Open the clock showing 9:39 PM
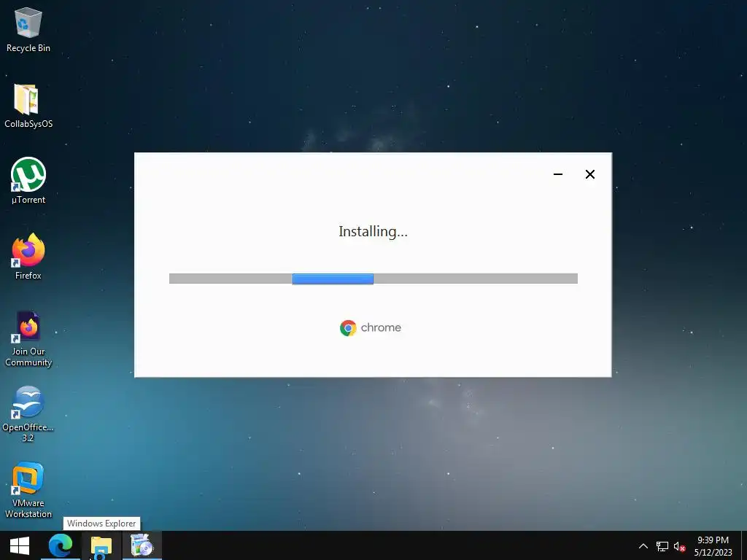Screen dimensions: 747x560 pyautogui.click(x=713, y=540)
